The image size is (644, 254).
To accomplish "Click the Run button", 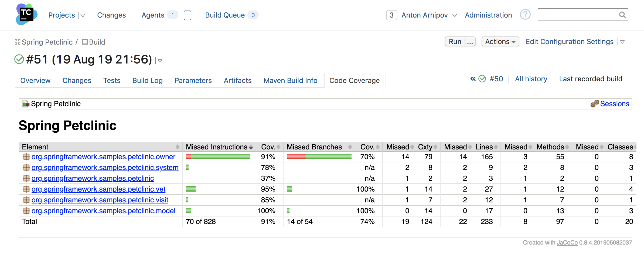I will (x=455, y=42).
